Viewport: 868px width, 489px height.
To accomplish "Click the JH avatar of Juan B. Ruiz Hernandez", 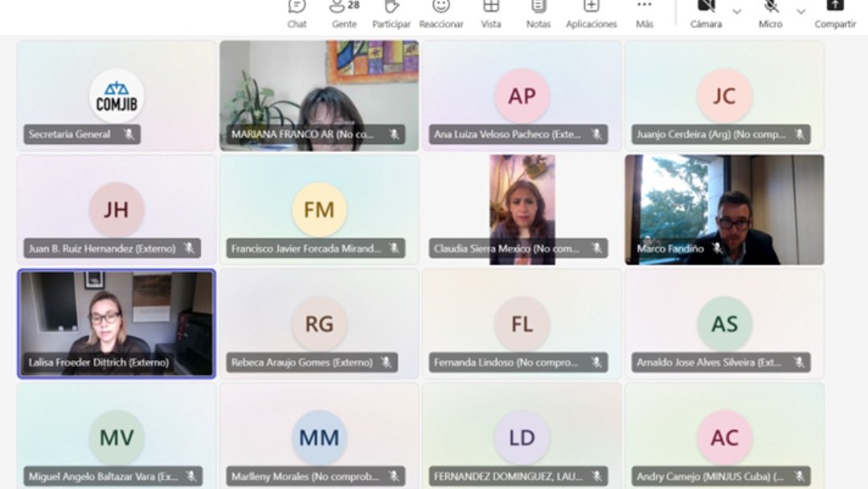I will (117, 210).
